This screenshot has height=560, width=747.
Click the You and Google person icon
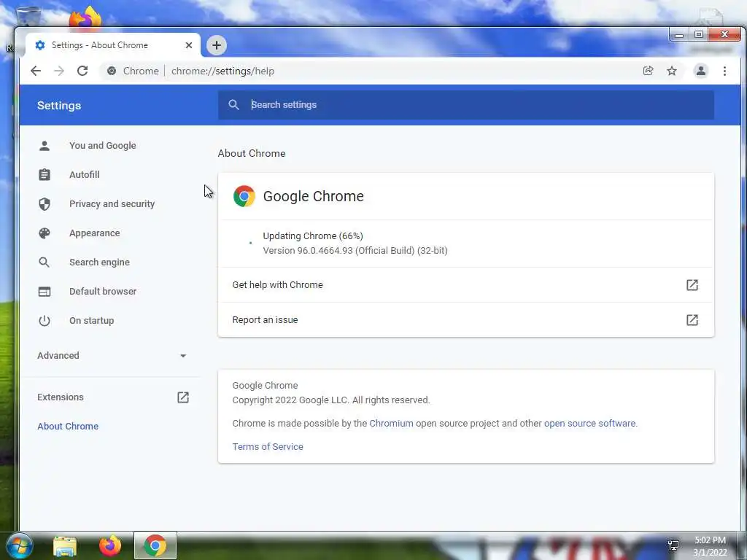[44, 146]
